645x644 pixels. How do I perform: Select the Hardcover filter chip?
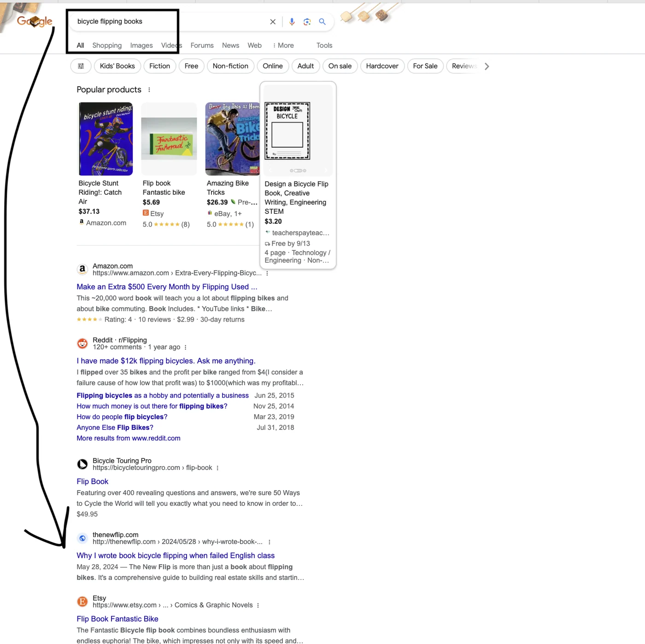point(382,66)
